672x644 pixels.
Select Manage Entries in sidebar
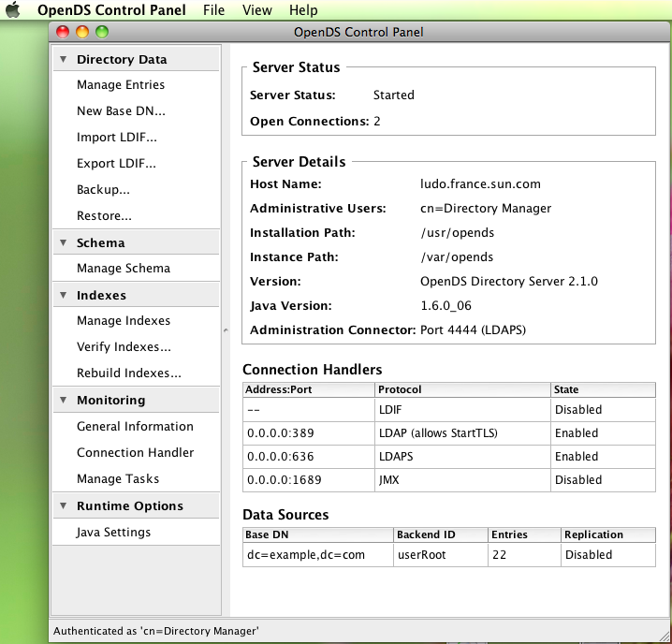tap(121, 85)
